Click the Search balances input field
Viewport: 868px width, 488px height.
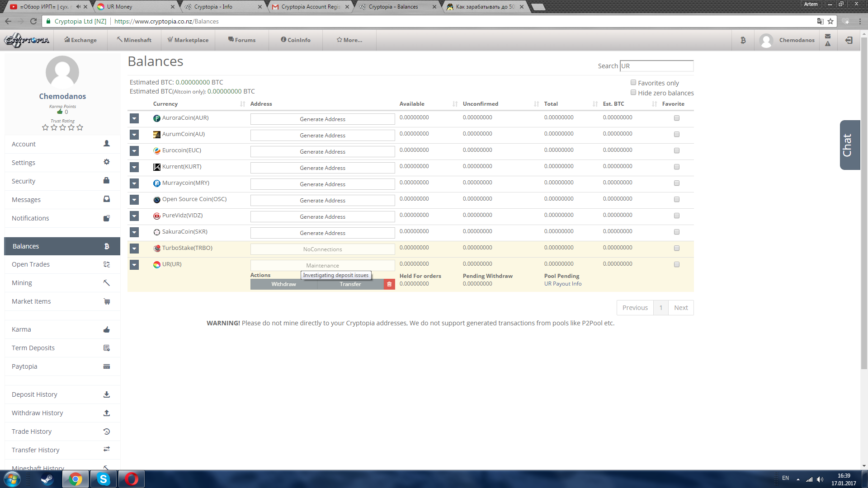pos(656,66)
